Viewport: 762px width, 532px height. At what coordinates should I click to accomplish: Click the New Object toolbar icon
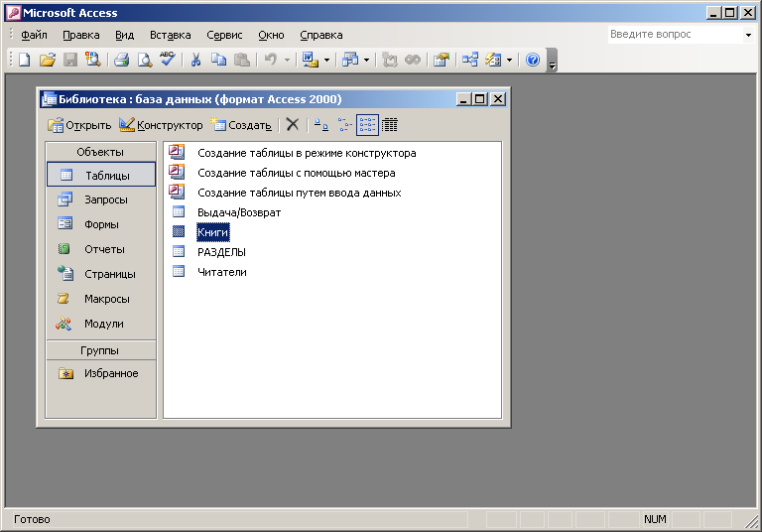(493, 60)
